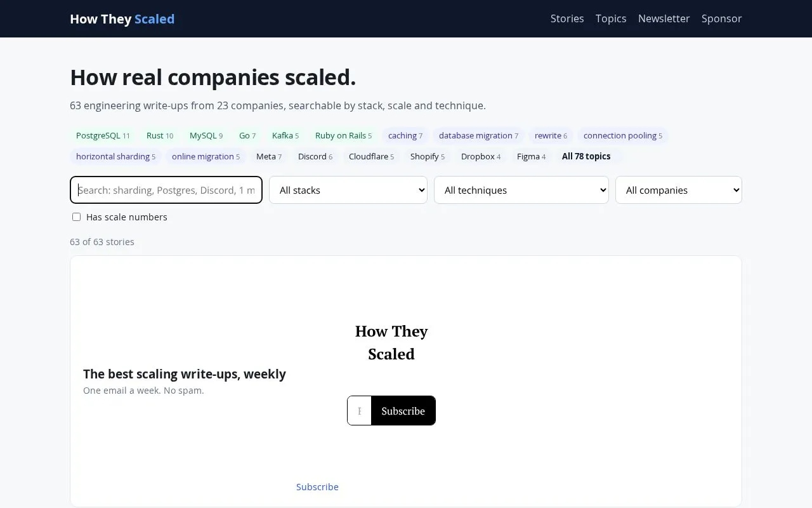Select the Meta company tag
This screenshot has height=508, width=812.
(269, 156)
